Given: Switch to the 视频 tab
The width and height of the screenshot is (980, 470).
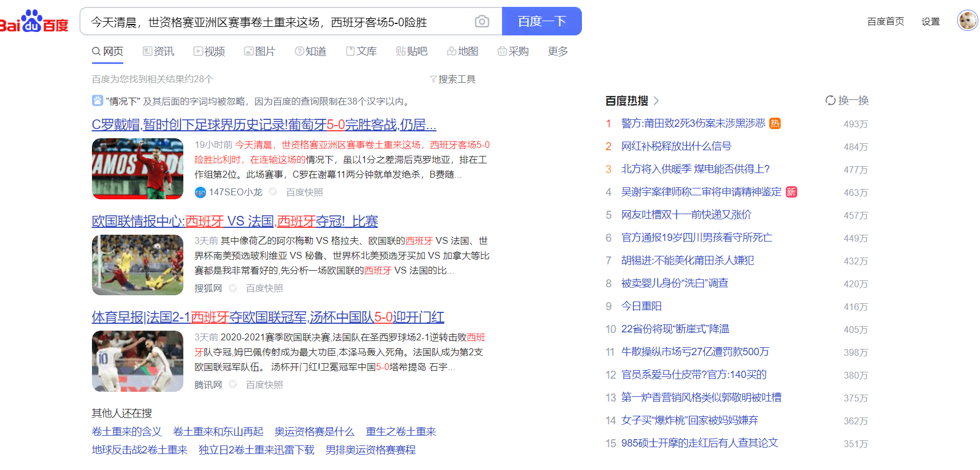Looking at the screenshot, I should click(209, 51).
